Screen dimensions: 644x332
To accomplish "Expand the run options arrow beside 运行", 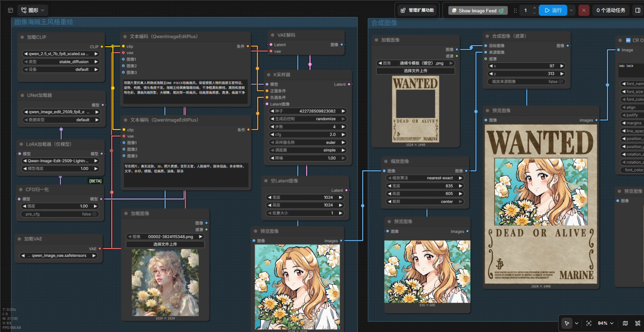I will pos(571,10).
